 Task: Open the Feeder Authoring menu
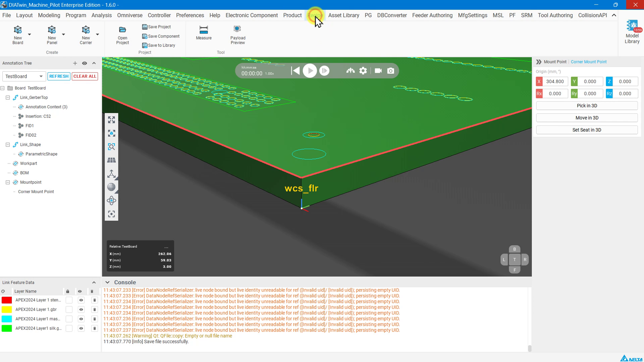[432, 15]
